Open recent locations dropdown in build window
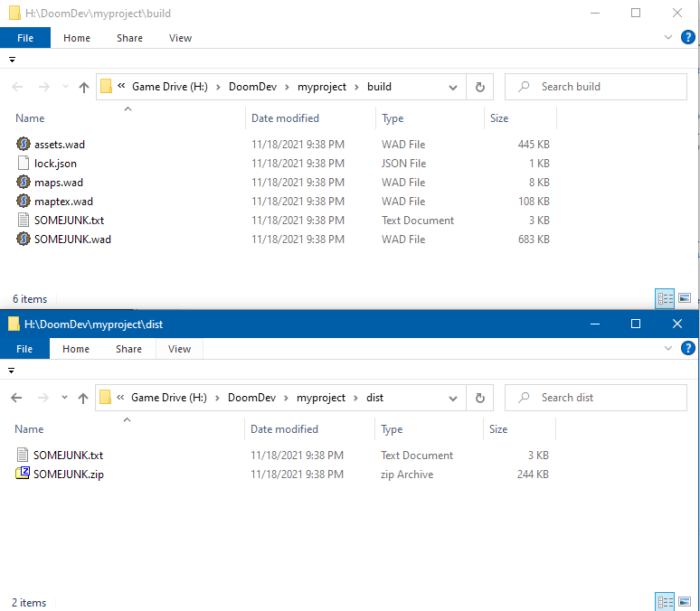Image resolution: width=700 pixels, height=611 pixels. click(65, 86)
